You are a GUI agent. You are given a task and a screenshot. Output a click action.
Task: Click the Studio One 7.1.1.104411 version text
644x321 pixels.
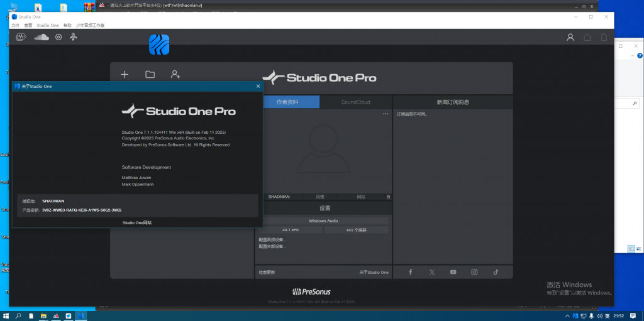coord(174,132)
